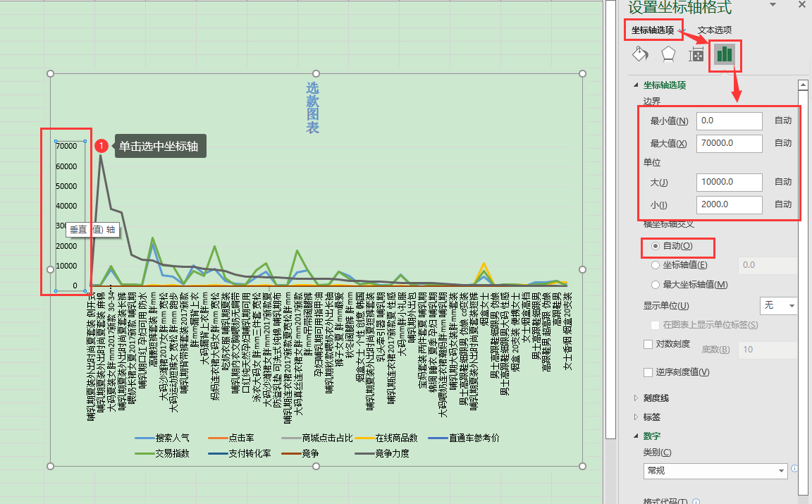812x504 pixels.
Task: Click 自动 reset button beside 最小值
Action: tap(782, 121)
